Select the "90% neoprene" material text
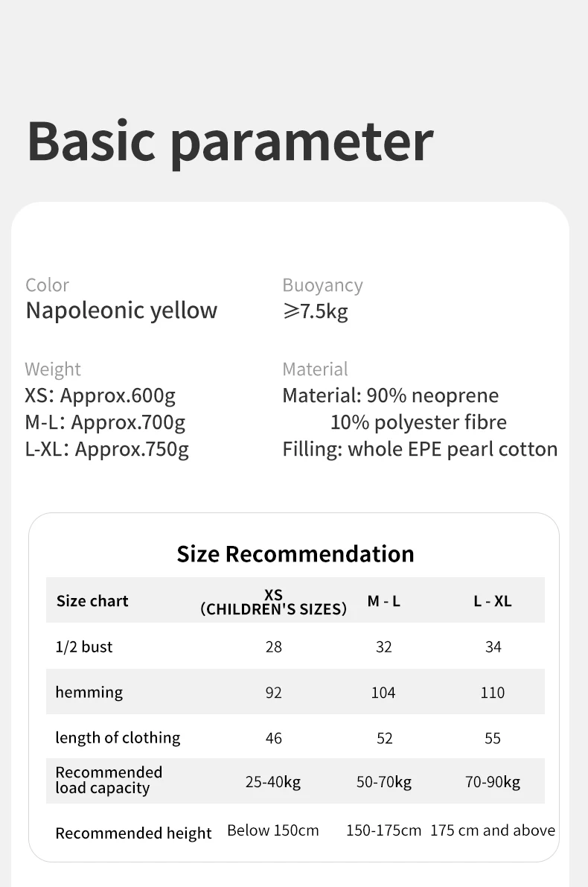 [x=432, y=395]
